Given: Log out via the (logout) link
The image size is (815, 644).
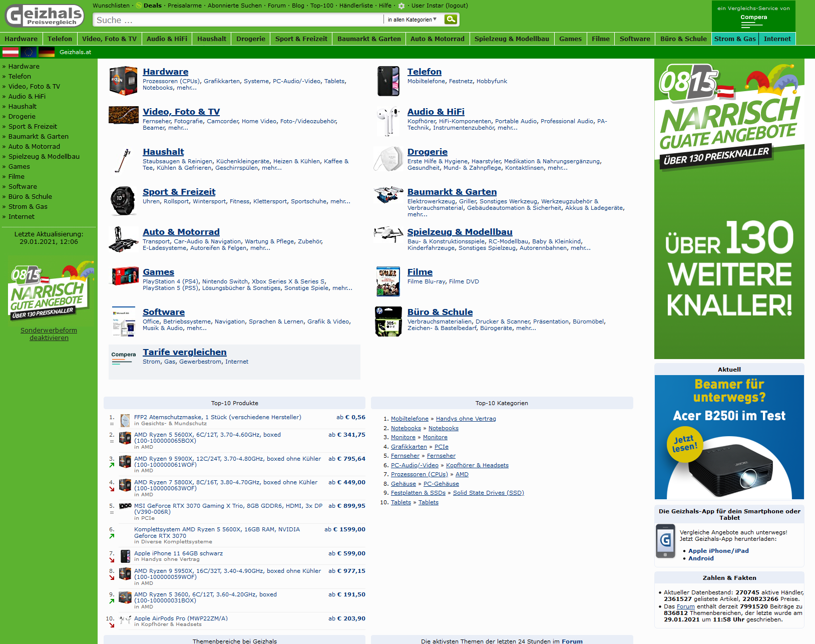Looking at the screenshot, I should pos(457,6).
